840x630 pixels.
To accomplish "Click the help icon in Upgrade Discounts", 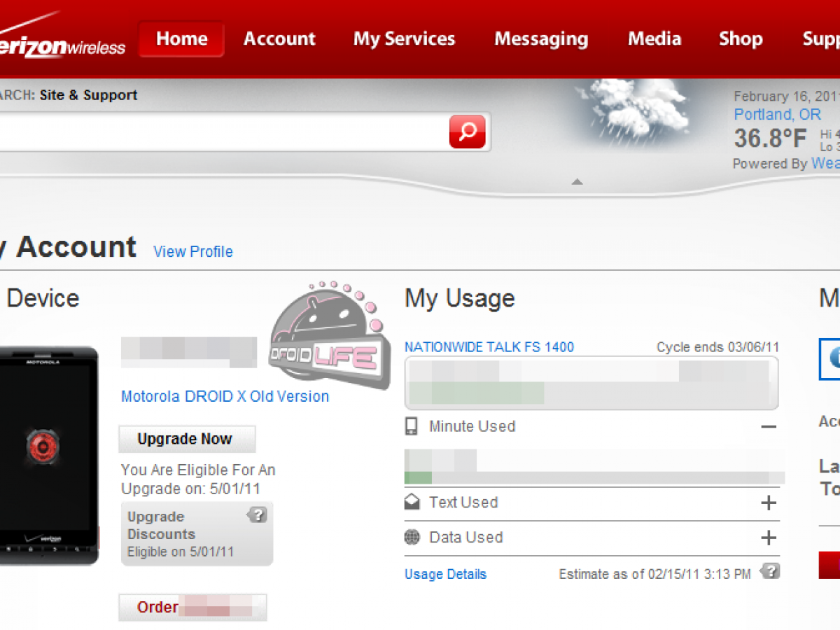I will (258, 515).
